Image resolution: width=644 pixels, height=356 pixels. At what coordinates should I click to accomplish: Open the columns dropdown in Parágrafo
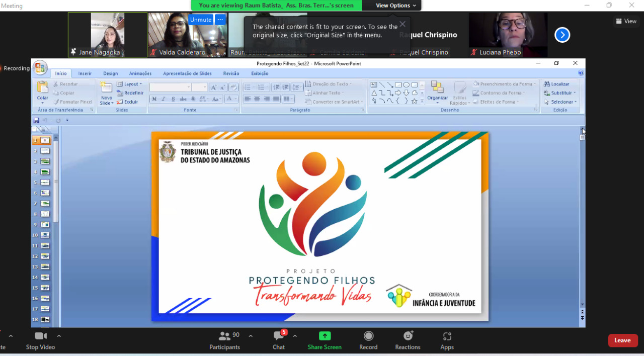pos(288,99)
